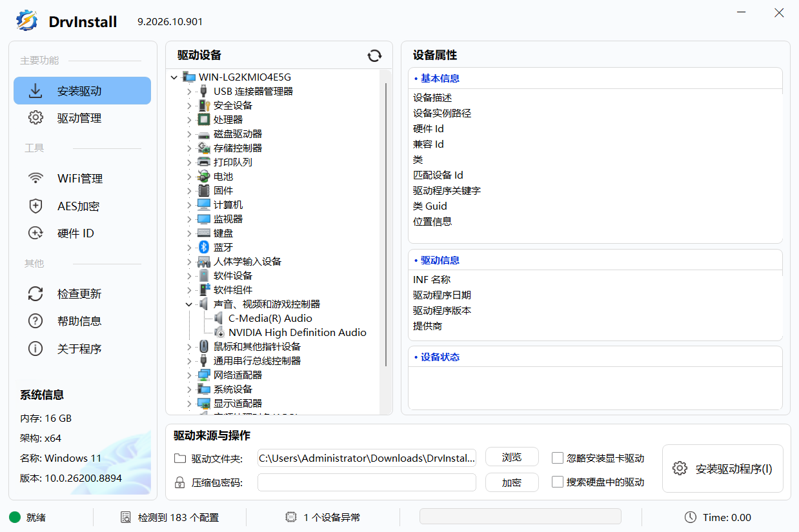
Task: Click the folder icon beside 驱动文件夹
Action: [180, 458]
